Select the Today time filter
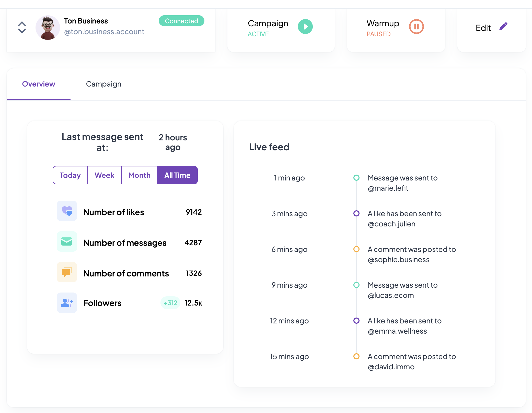The width and height of the screenshot is (532, 413). coord(70,175)
